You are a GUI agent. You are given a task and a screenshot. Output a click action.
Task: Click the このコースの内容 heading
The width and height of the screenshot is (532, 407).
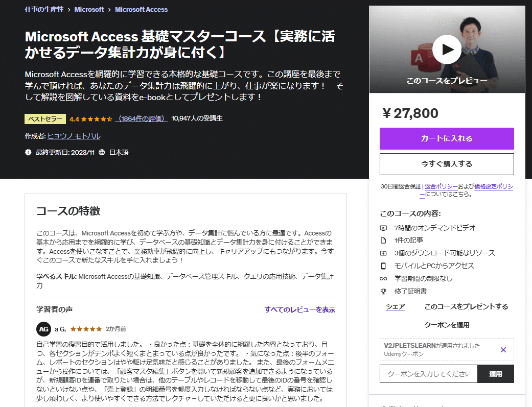pyautogui.click(x=410, y=213)
